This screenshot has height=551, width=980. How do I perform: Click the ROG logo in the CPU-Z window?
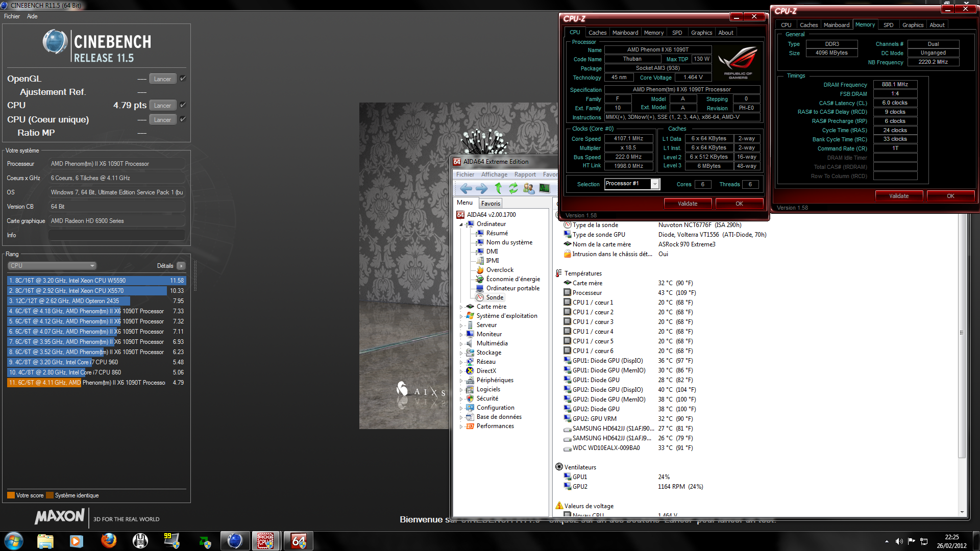coord(737,62)
